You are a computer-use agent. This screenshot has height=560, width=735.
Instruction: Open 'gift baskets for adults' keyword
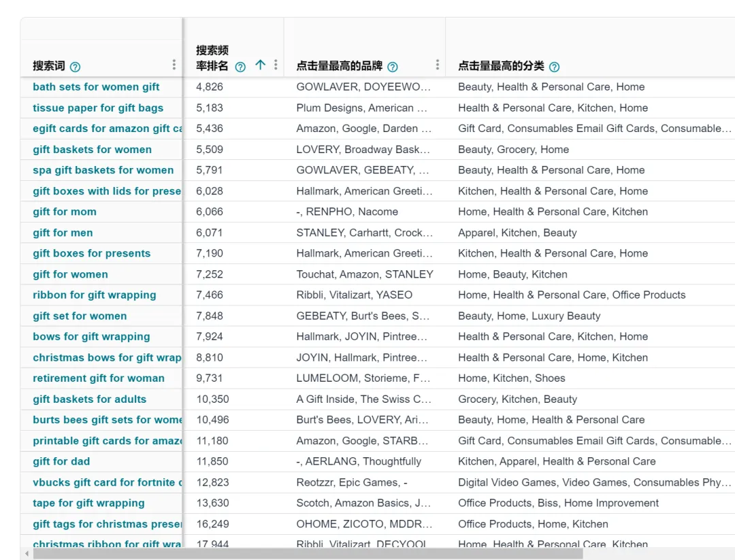(x=90, y=399)
